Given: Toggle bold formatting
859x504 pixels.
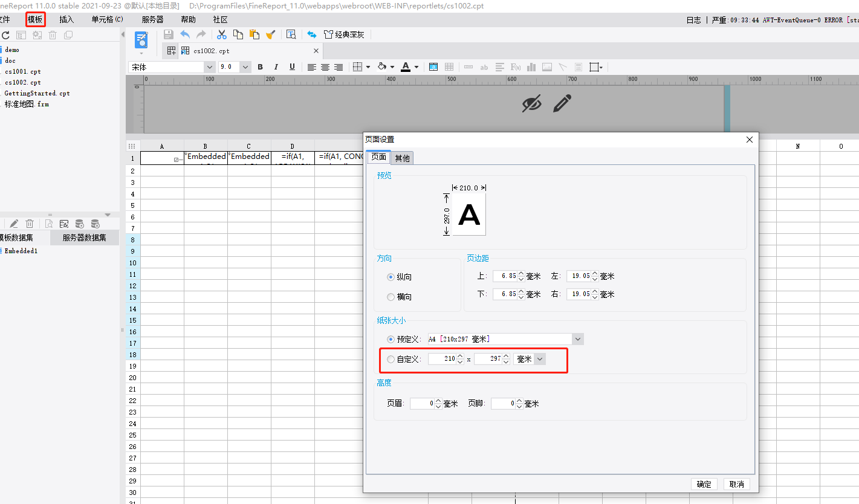Looking at the screenshot, I should click(x=261, y=67).
